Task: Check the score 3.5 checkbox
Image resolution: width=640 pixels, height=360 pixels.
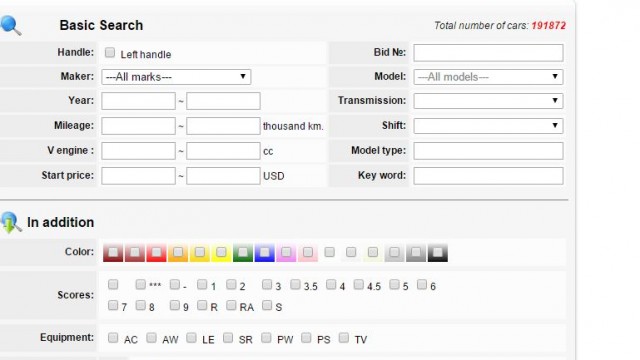Action: pyautogui.click(x=295, y=284)
